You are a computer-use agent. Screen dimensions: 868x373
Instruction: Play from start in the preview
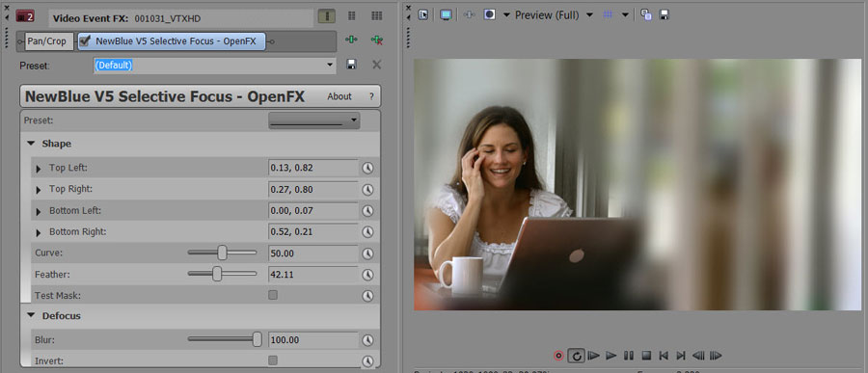coord(593,356)
